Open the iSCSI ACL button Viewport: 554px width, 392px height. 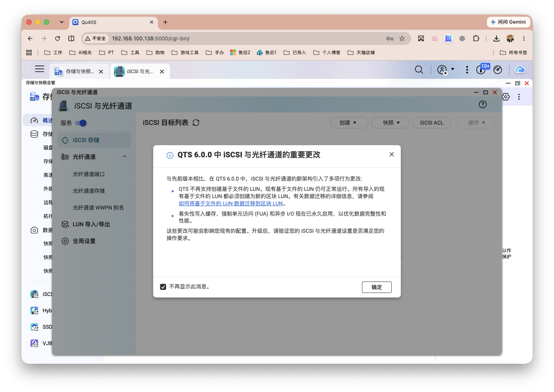click(432, 123)
